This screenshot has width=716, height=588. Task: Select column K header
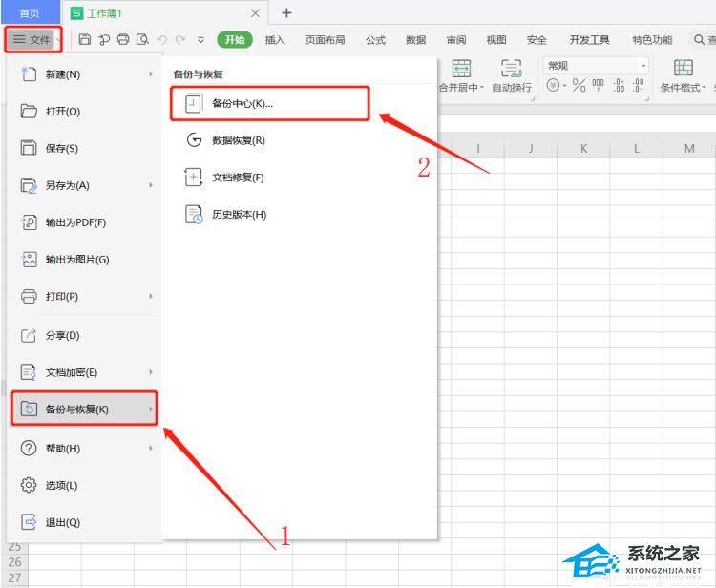583,148
